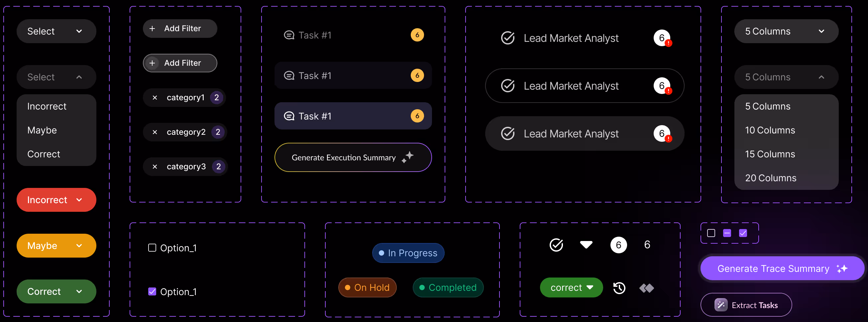868x322 pixels.
Task: Expand the collapsed 5 Columns dropdown
Action: pos(787,31)
